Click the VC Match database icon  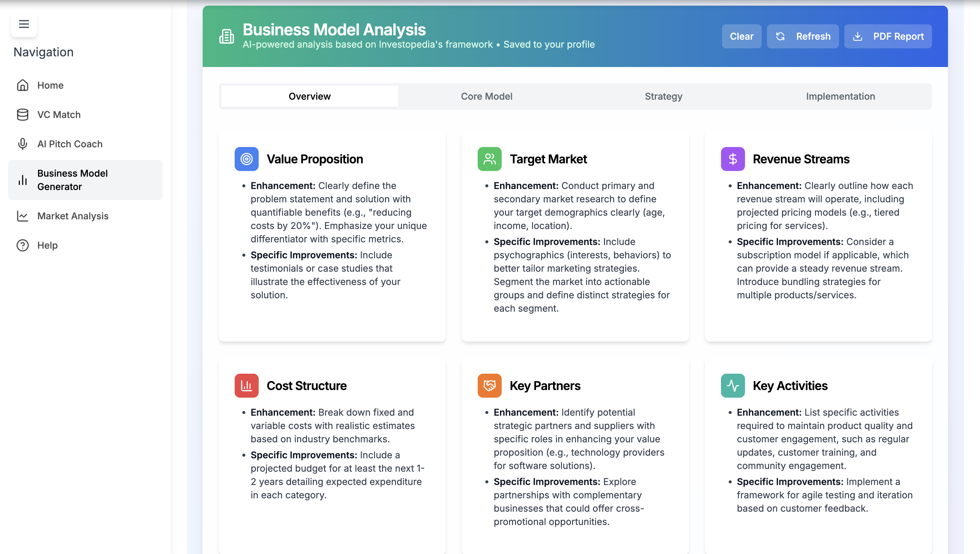click(23, 115)
